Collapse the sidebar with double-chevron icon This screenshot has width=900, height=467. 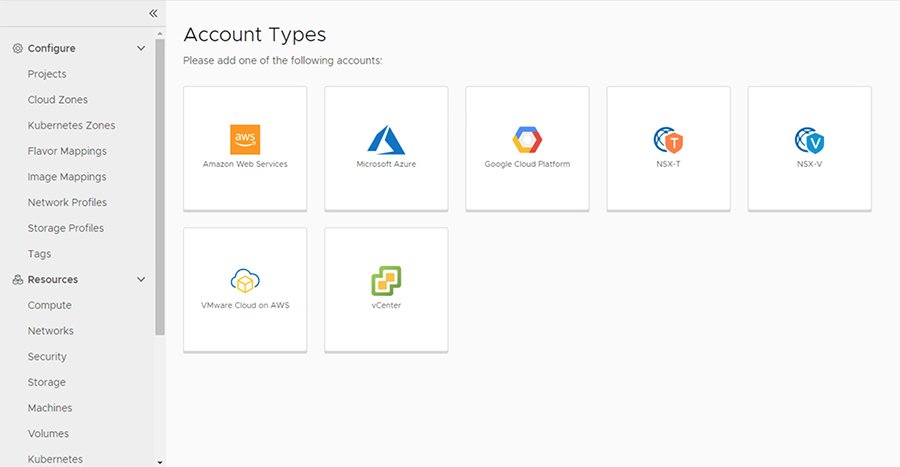point(153,13)
